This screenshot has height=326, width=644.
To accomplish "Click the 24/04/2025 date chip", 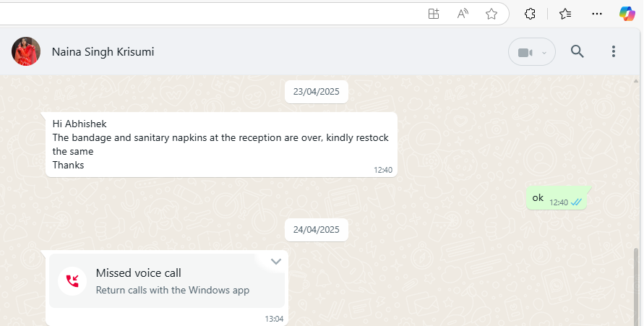I will click(317, 230).
